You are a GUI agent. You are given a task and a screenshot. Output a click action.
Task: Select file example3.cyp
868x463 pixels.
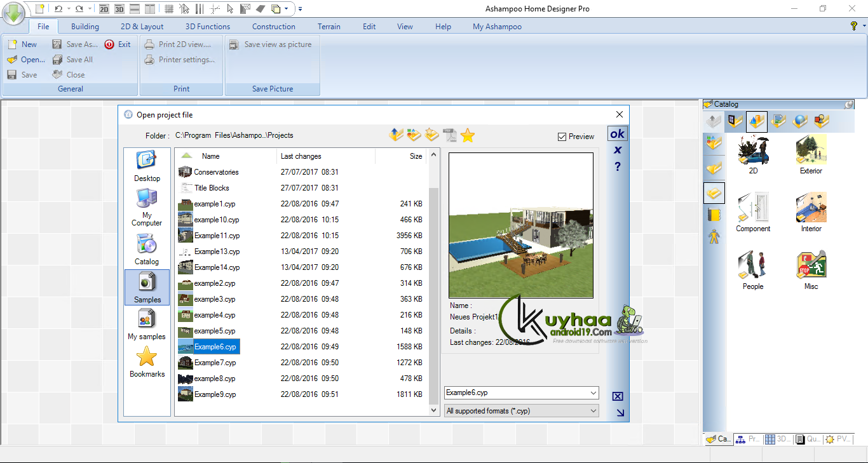click(300, 299)
